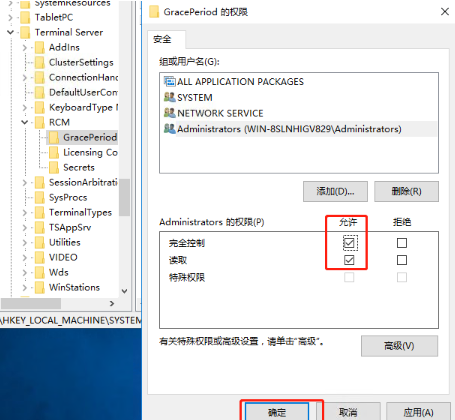
Task: Expand the AddIns tree node
Action: pos(25,47)
